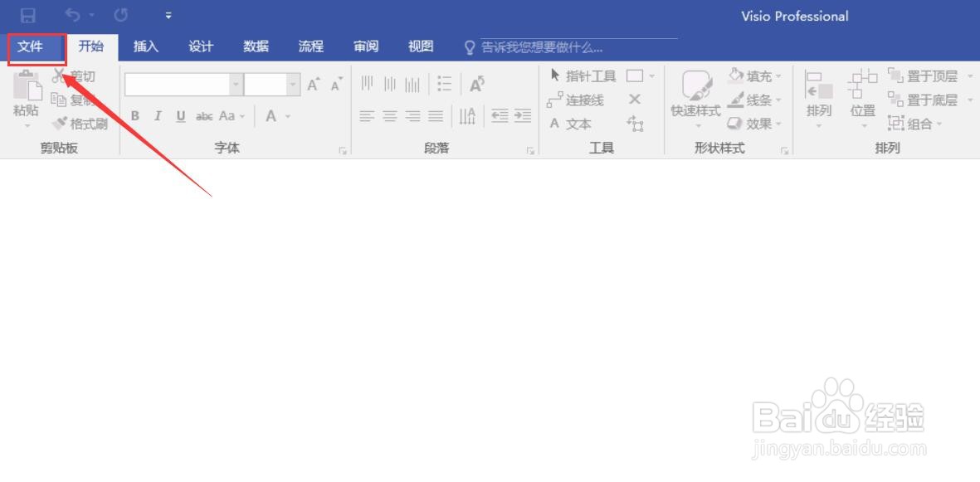Click the 粘贴 paste icon
This screenshot has height=482, width=980.
[27, 86]
